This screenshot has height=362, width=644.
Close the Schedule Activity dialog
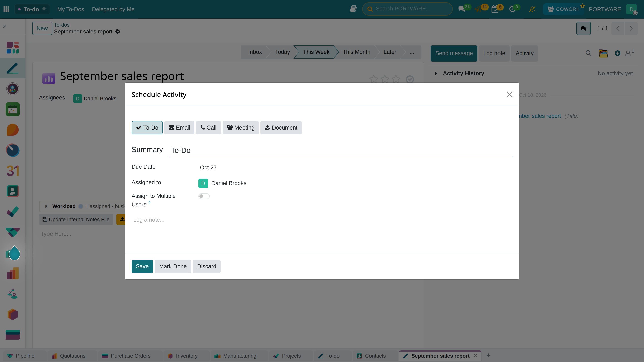[x=510, y=94]
